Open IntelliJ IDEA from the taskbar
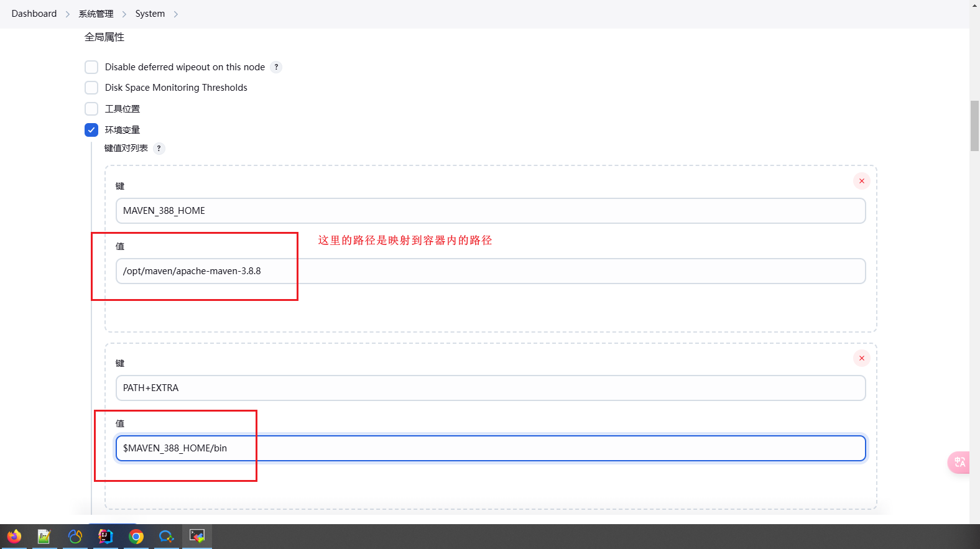980x549 pixels. pyautogui.click(x=106, y=536)
